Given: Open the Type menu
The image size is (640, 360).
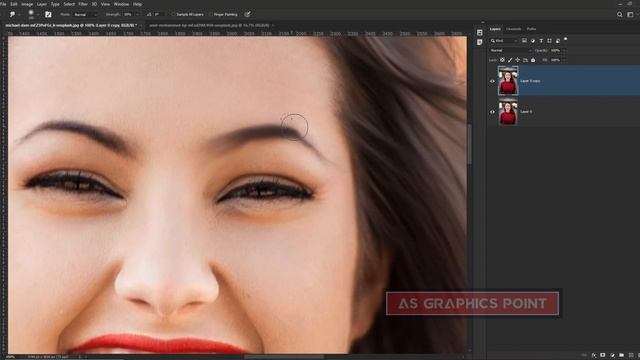Looking at the screenshot, I should click(x=55, y=4).
